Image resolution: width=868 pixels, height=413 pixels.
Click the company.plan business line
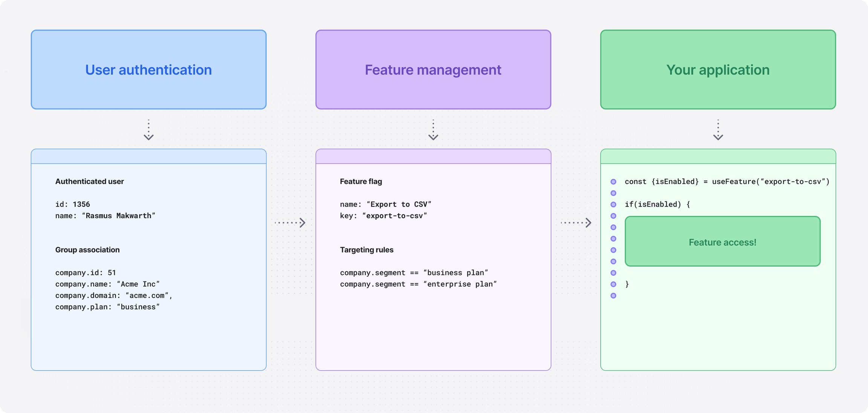pyautogui.click(x=107, y=307)
